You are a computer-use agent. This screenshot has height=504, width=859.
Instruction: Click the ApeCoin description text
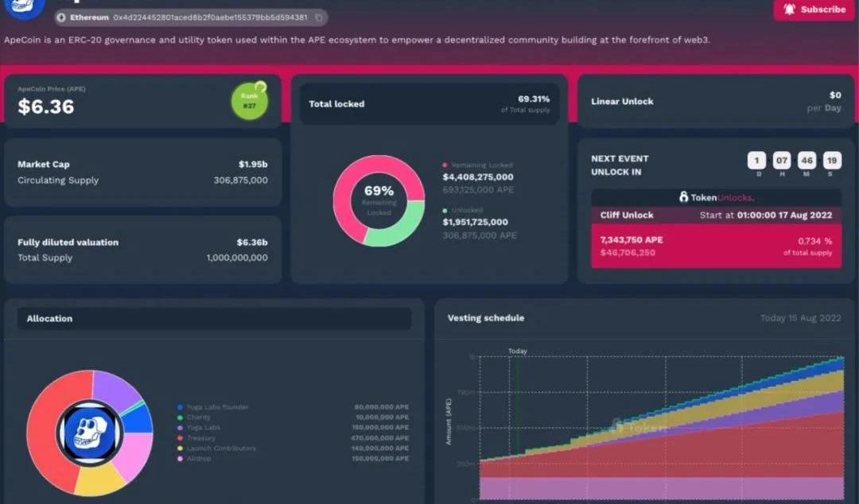coord(357,40)
